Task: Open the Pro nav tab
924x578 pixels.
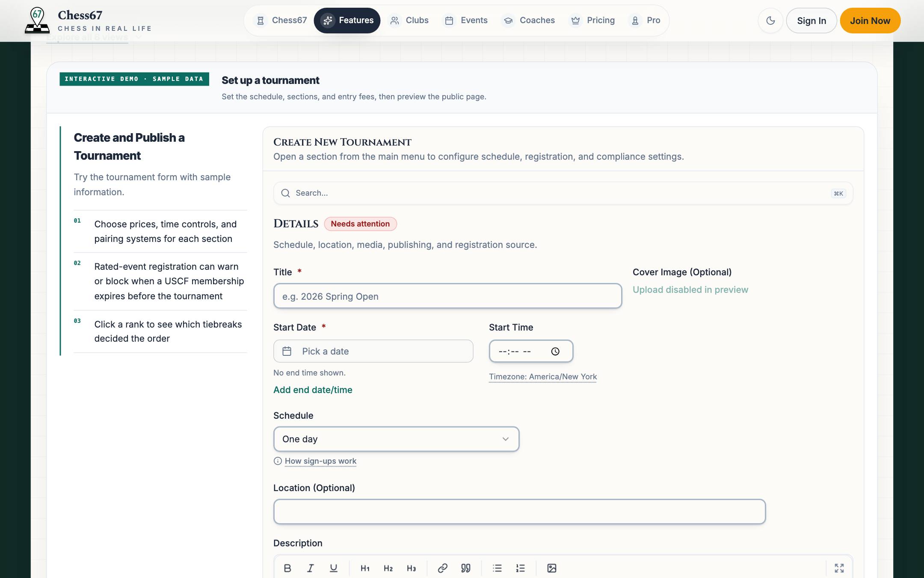Action: (645, 21)
